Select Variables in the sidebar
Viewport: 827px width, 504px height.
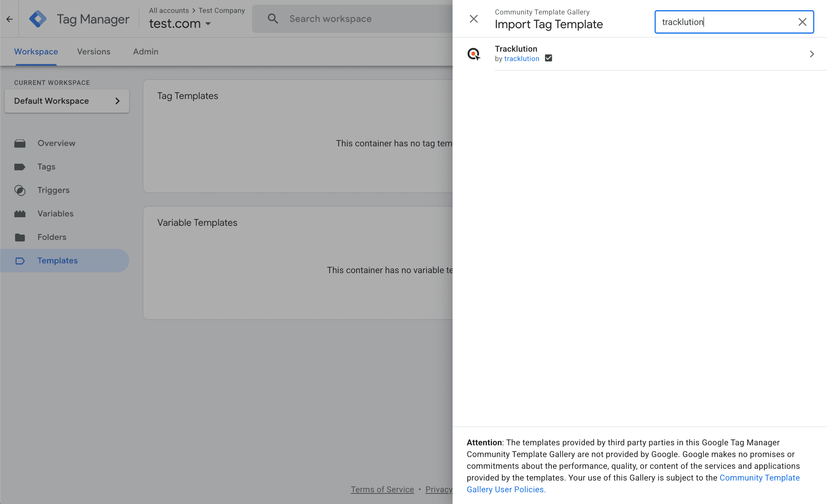click(65, 214)
